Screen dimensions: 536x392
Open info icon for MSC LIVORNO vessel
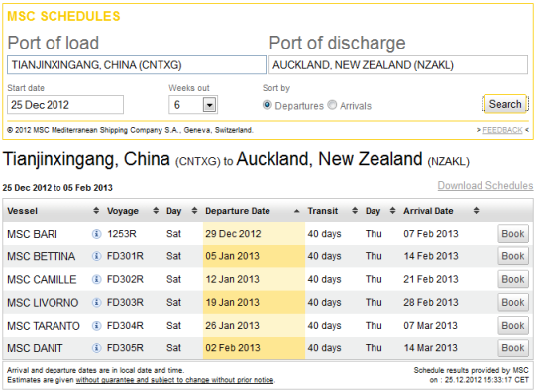tap(97, 302)
